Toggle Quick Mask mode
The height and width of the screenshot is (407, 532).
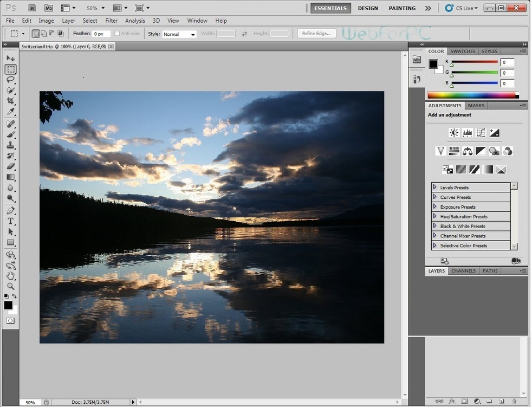[10, 321]
